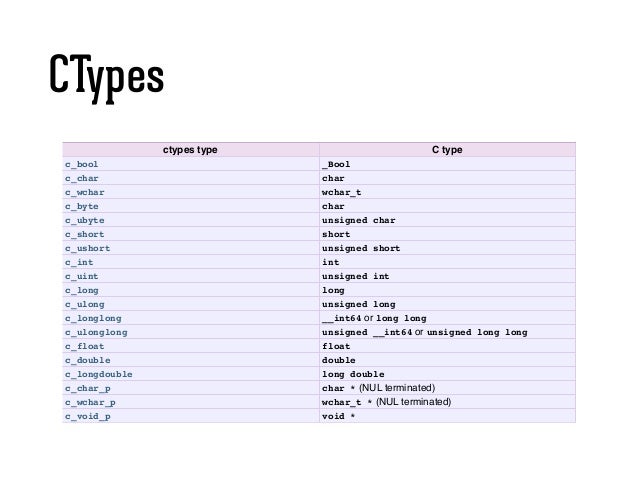Viewport: 638px width, 479px height.
Task: Open the c_wchar_p link
Action: (x=90, y=402)
